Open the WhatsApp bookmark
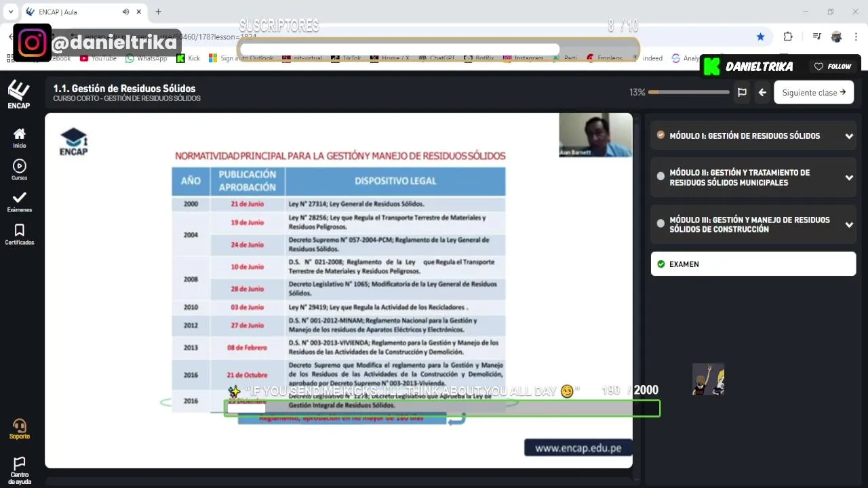This screenshot has width=868, height=488. coord(146,58)
